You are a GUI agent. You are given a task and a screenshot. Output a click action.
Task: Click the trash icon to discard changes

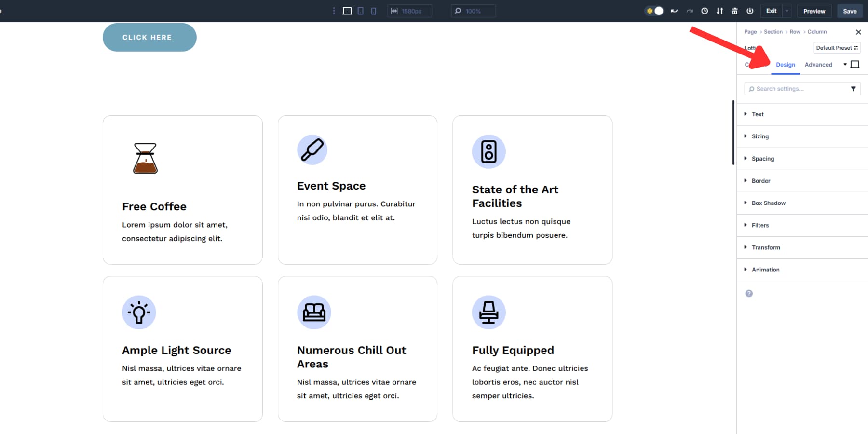(735, 11)
